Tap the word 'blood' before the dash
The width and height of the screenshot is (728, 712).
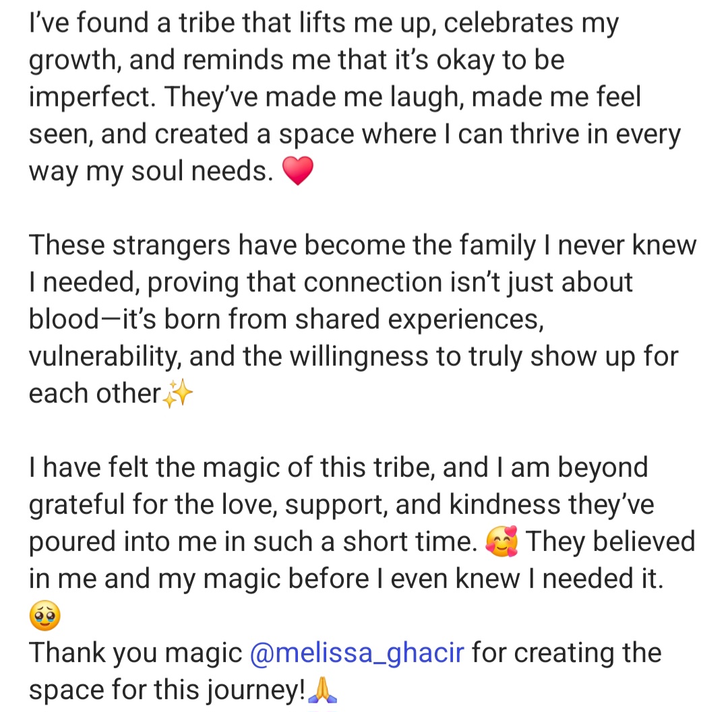(x=63, y=319)
